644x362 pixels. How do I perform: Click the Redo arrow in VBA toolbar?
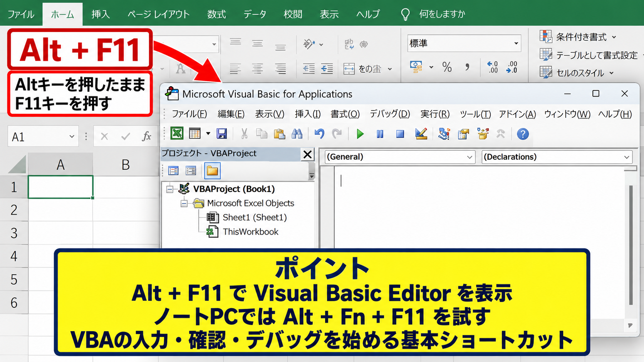tap(337, 133)
